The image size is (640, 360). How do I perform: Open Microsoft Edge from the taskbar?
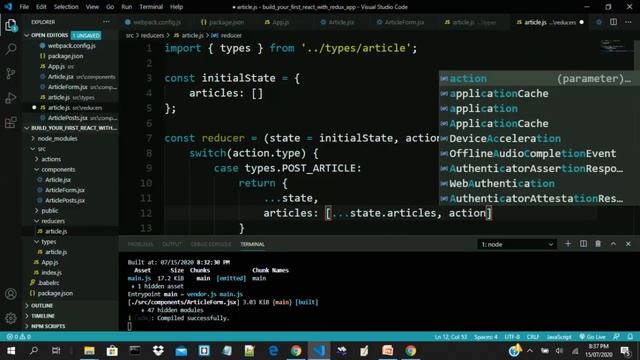point(273,351)
